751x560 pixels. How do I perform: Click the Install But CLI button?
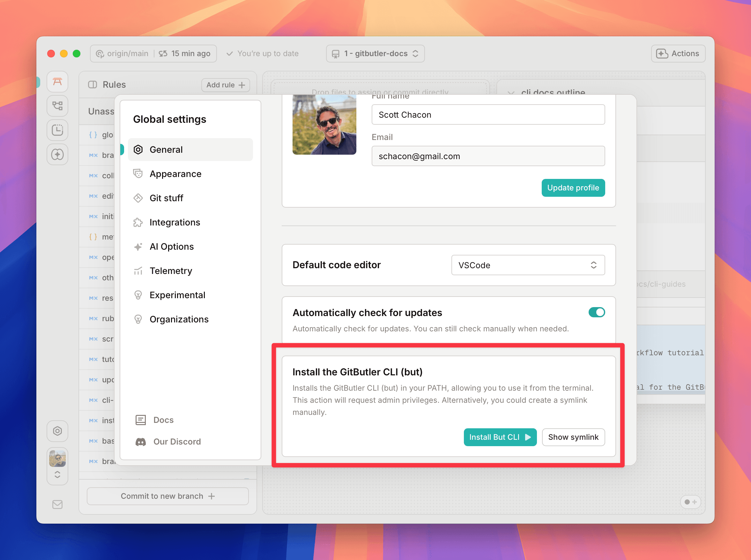point(500,437)
